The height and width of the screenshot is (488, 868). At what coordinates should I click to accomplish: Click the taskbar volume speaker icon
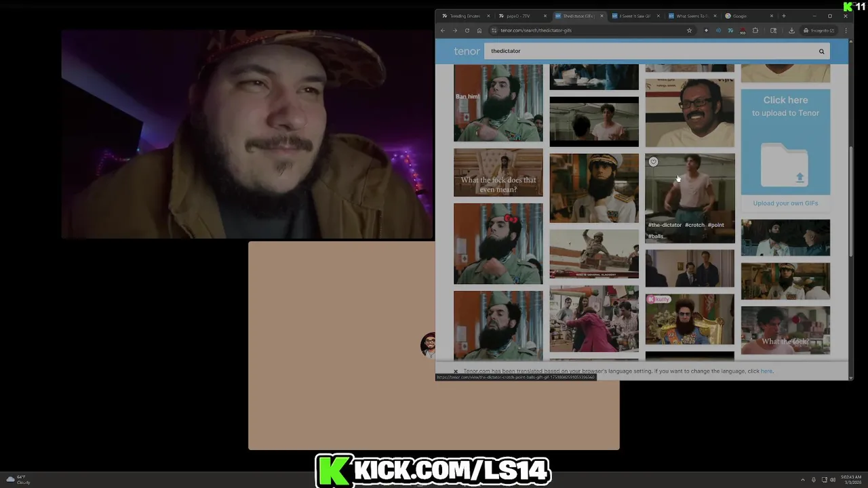[833, 480]
